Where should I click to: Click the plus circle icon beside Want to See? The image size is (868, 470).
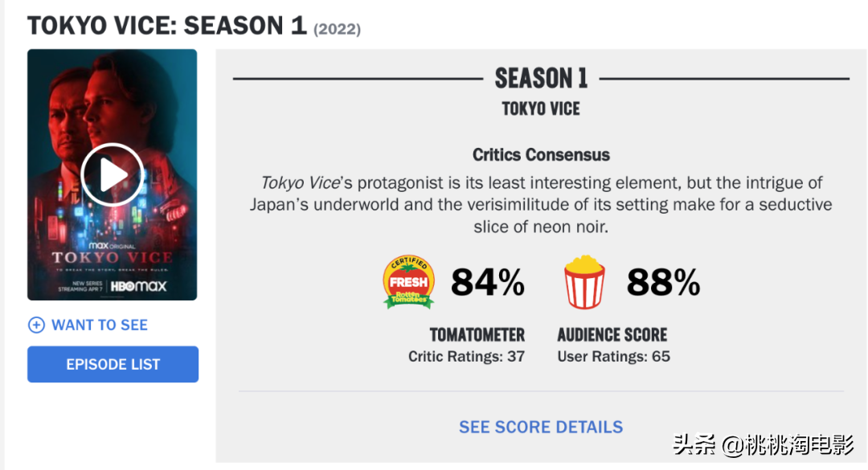36,325
